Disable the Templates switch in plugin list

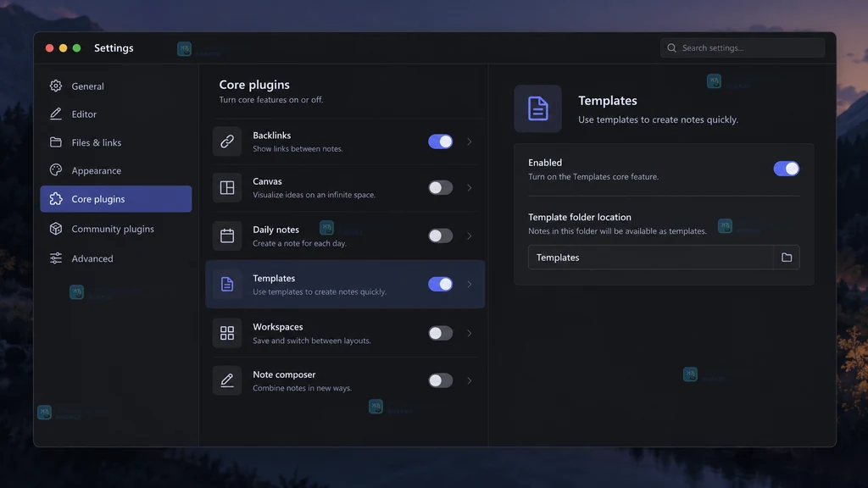(441, 285)
